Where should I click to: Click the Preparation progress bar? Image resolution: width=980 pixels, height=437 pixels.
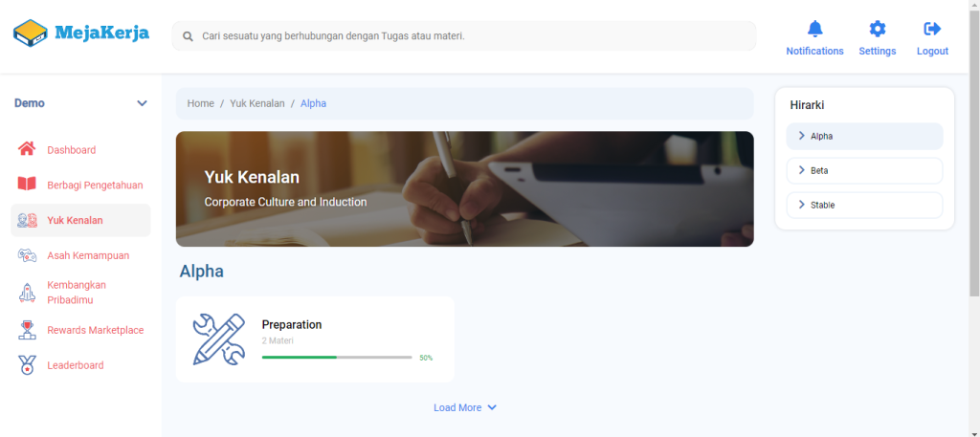[337, 358]
